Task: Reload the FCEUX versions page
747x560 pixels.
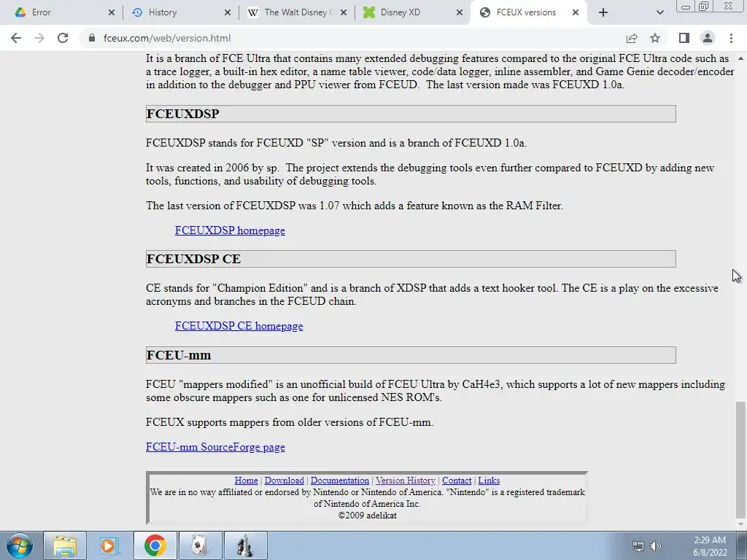Action: [63, 38]
